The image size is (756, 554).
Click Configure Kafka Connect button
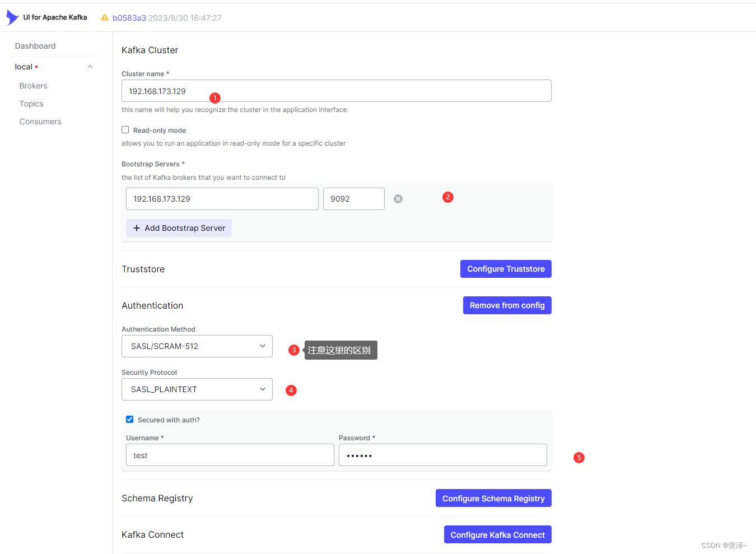pyautogui.click(x=498, y=534)
